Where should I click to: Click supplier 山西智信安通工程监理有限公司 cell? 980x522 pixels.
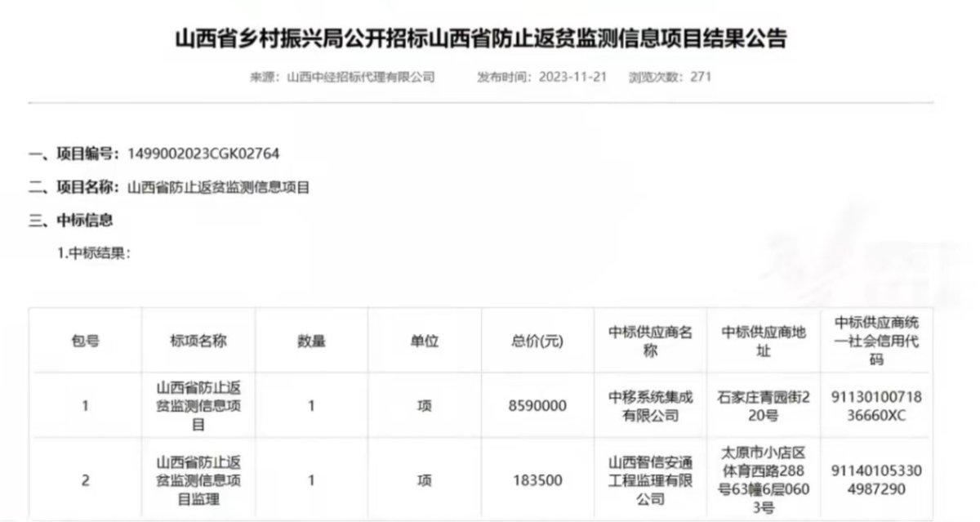tap(651, 480)
